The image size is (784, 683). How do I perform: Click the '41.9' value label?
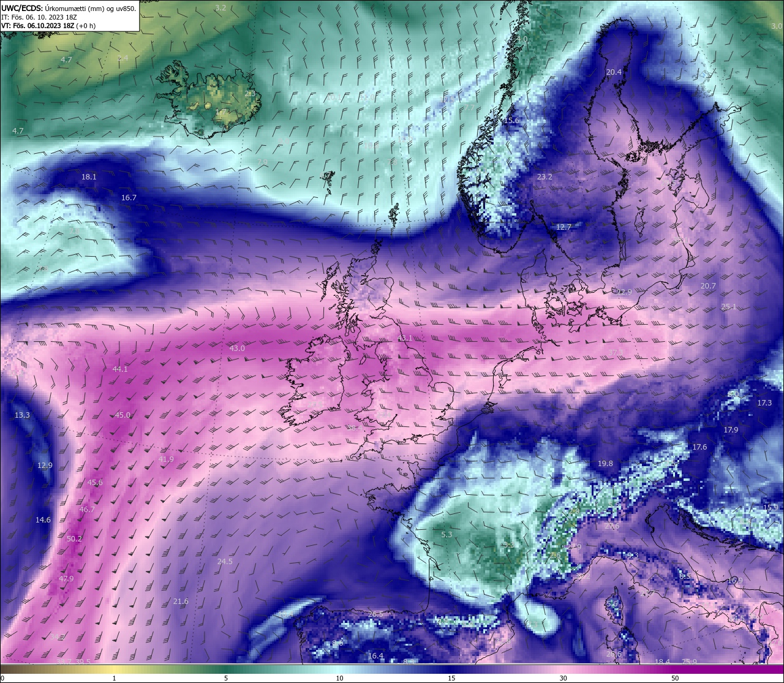pyautogui.click(x=166, y=459)
